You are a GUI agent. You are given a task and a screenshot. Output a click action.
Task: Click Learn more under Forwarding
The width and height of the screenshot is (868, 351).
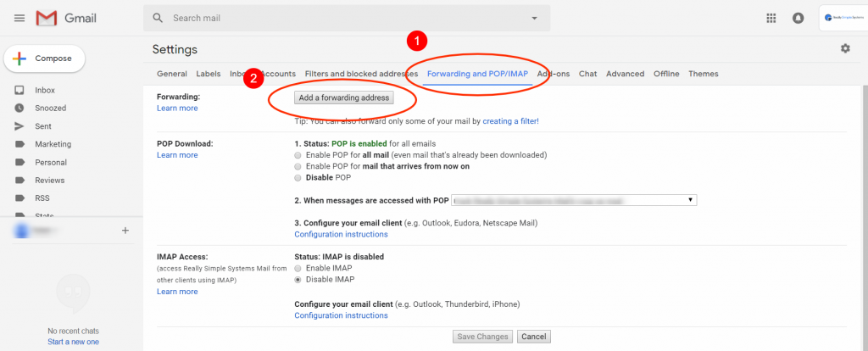point(177,108)
